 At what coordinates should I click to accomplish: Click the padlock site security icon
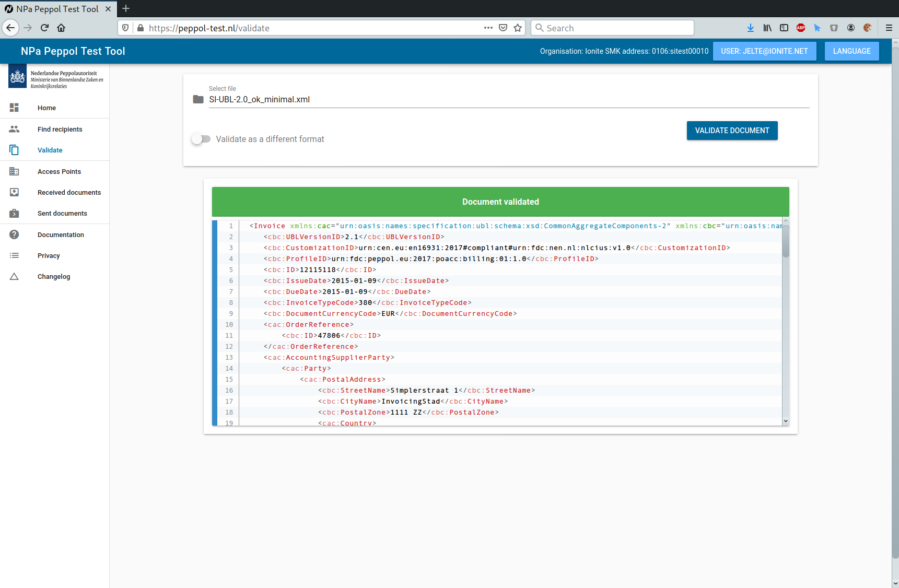point(140,28)
